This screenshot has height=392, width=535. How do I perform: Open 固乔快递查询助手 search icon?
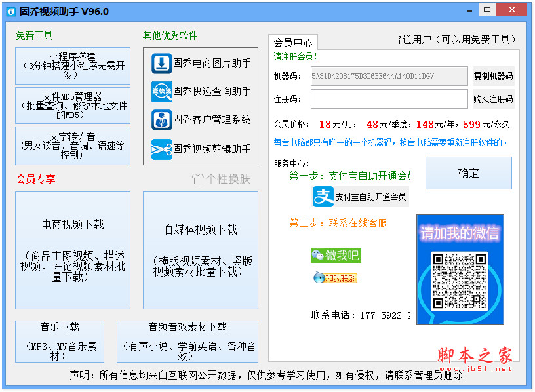tap(162, 92)
